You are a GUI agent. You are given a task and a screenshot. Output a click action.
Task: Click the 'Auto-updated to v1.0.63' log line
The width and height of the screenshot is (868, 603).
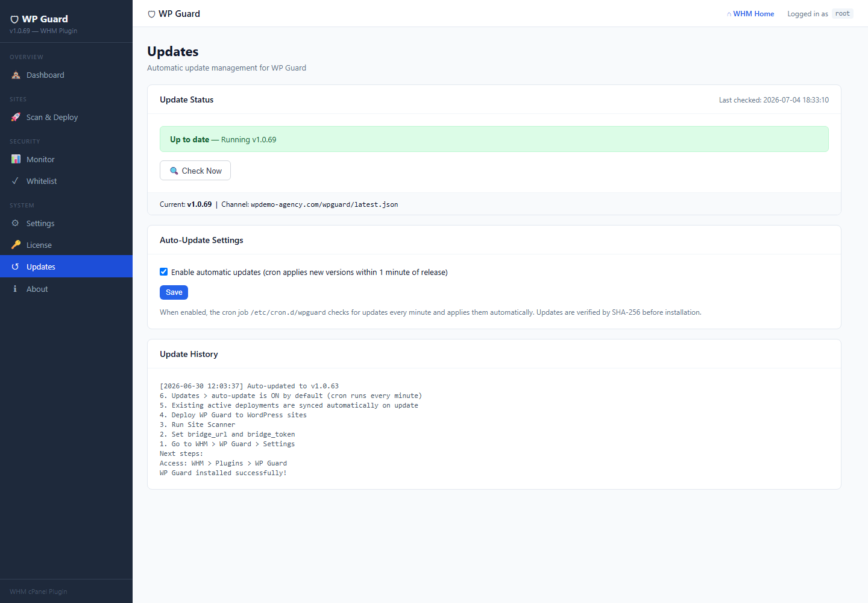[249, 386]
